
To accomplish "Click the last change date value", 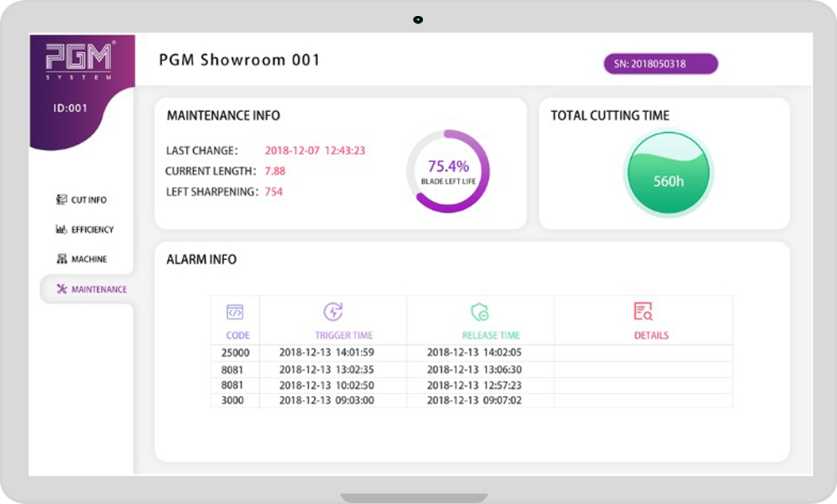I will (x=315, y=150).
